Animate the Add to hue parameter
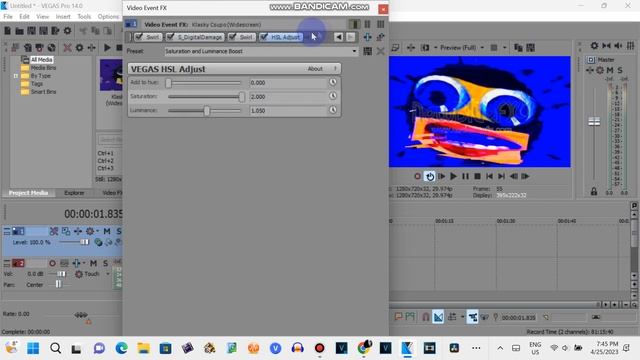This screenshot has width=640, height=360. (x=333, y=82)
